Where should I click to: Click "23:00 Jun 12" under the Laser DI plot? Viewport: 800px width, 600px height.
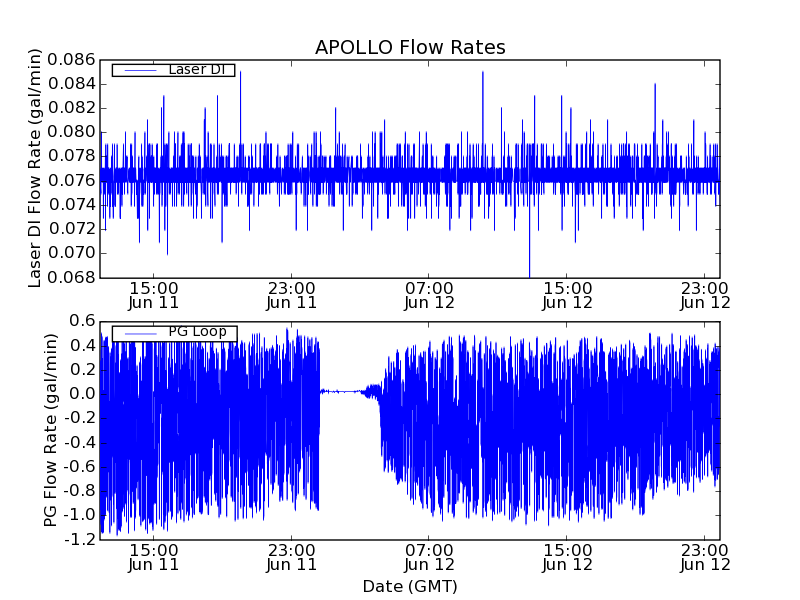[x=705, y=296]
